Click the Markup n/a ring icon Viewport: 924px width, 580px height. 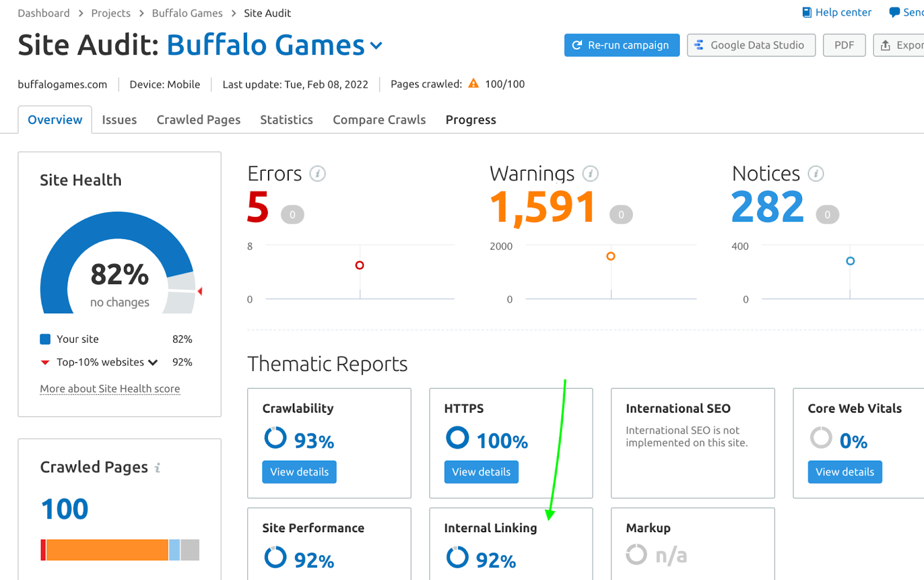pyautogui.click(x=636, y=555)
